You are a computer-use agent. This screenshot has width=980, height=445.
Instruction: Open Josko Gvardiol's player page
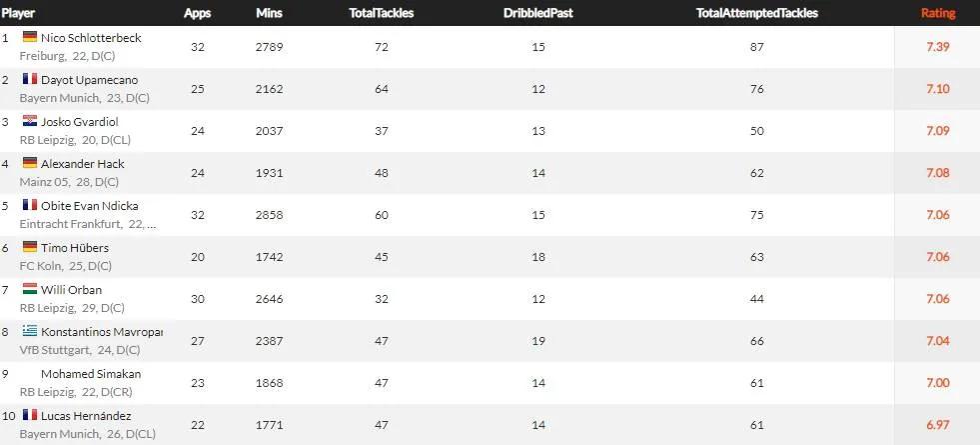(80, 122)
